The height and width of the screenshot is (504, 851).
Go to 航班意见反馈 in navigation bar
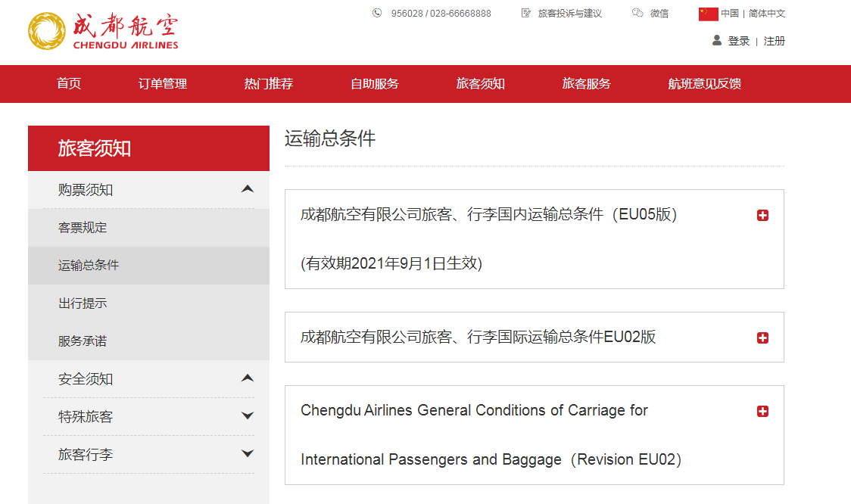click(x=704, y=84)
